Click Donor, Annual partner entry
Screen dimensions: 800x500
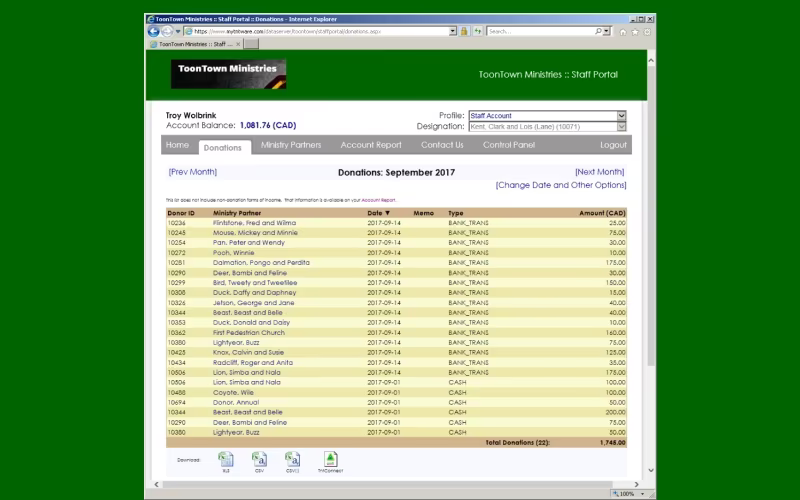(x=236, y=403)
